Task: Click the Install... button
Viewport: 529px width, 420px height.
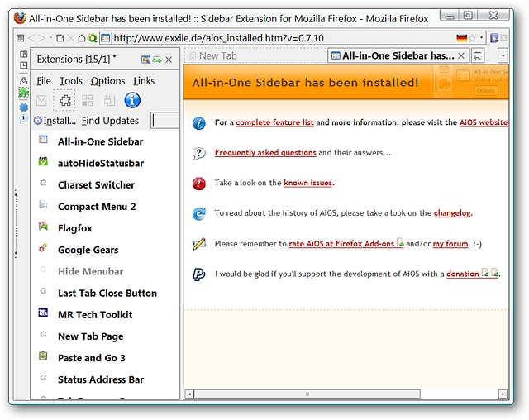Action: [55, 121]
